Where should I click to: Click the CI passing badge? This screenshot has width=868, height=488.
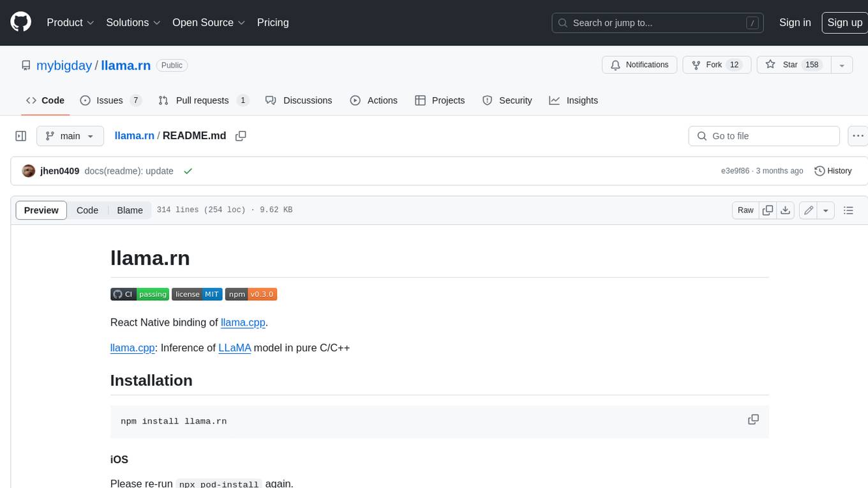pos(140,294)
